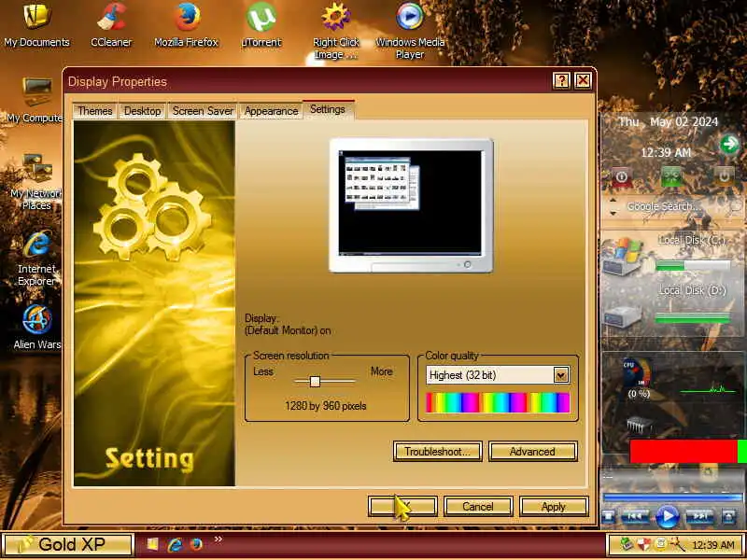
Task: Click the screen resolution slider handle
Action: 315,382
